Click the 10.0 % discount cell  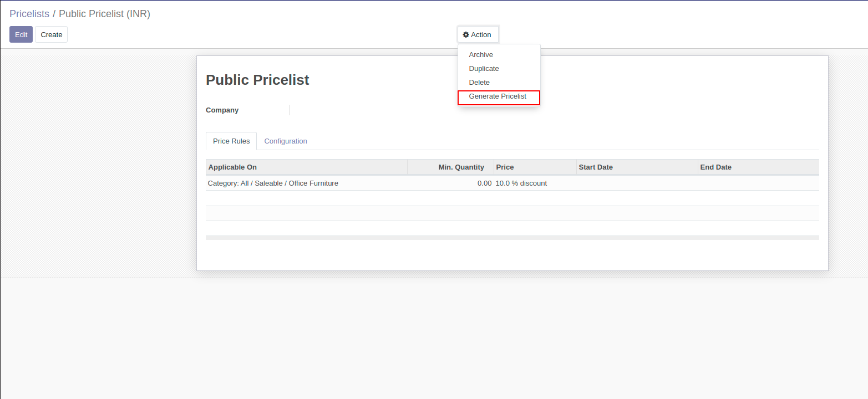(535, 183)
